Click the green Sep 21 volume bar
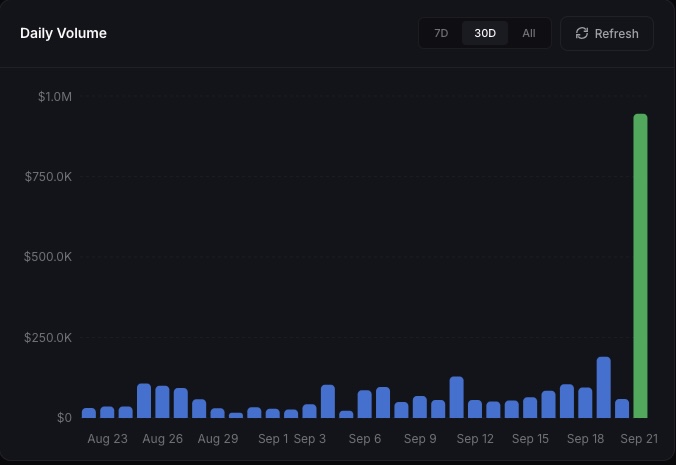The height and width of the screenshot is (465, 676). point(640,266)
